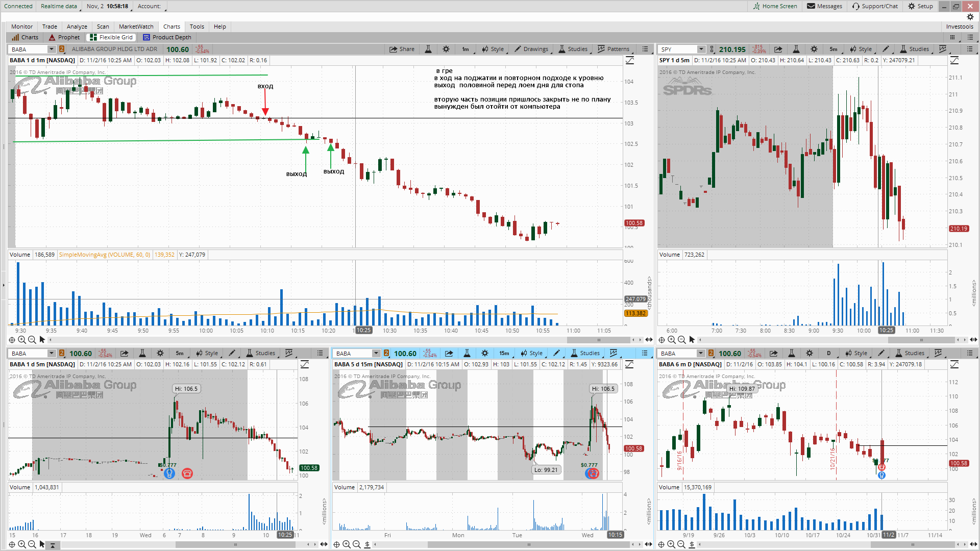Open Studies on the SPY chart
Screen dimensions: 980x551
pyautogui.click(x=914, y=49)
